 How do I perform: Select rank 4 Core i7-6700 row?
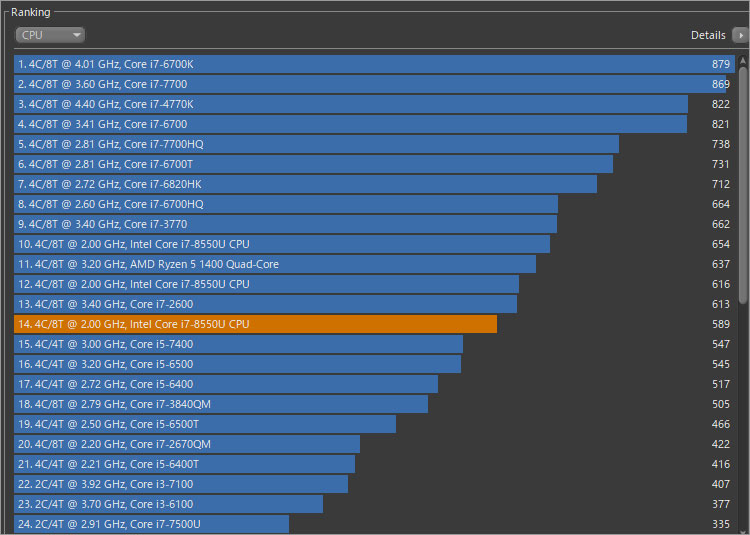(374, 124)
